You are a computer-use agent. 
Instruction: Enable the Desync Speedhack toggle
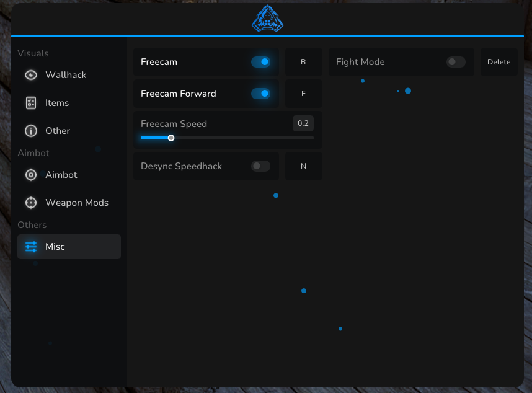(260, 166)
